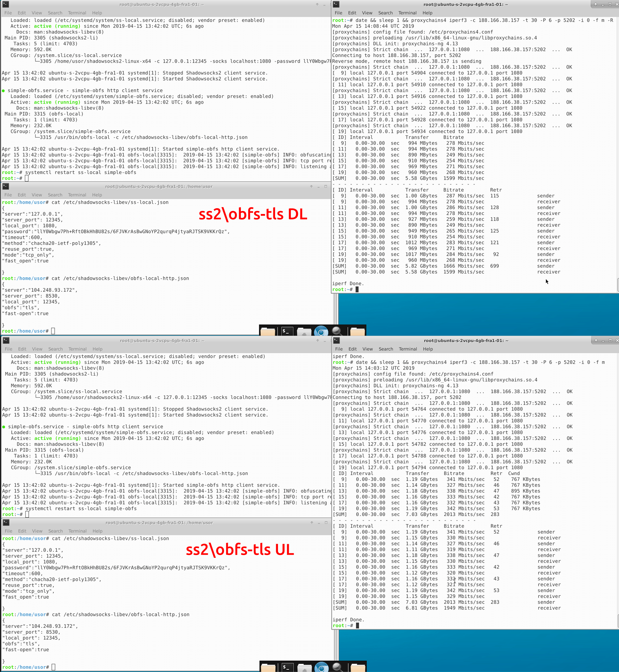Click the '895 KBytes' Cwnd value

pyautogui.click(x=525, y=491)
